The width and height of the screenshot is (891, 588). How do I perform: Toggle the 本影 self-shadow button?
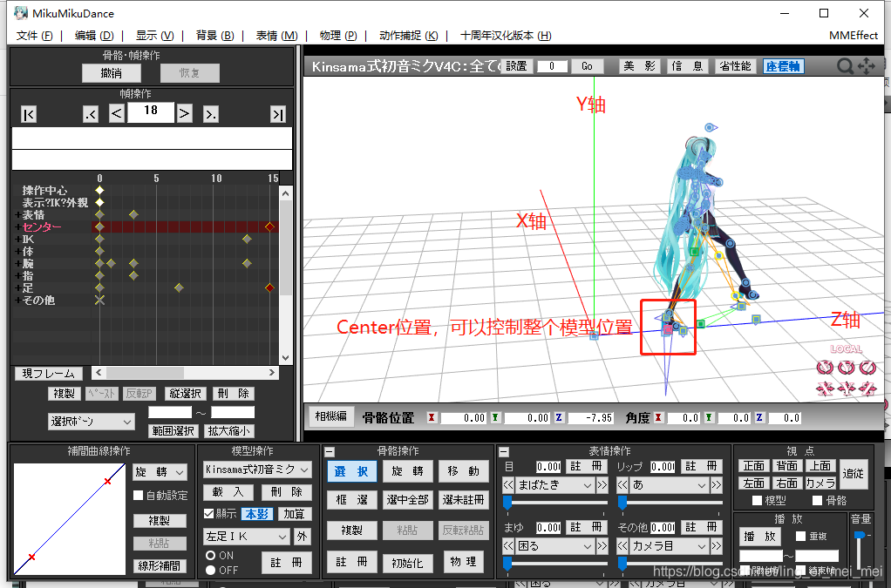257,514
